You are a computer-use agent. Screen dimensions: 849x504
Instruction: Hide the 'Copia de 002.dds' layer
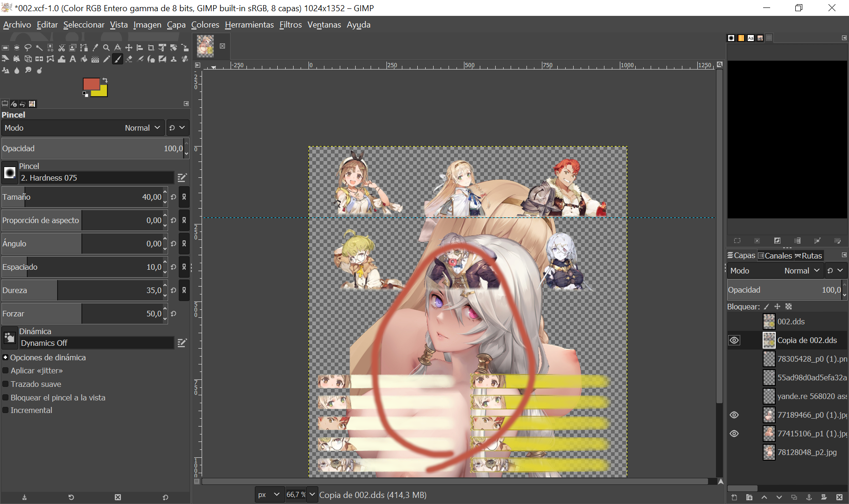pyautogui.click(x=734, y=340)
